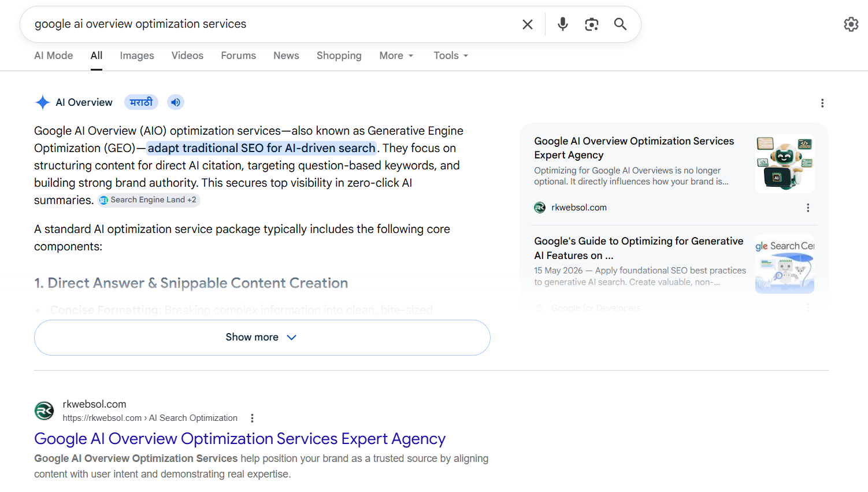
Task: Click AI Overview label text
Action: [84, 102]
